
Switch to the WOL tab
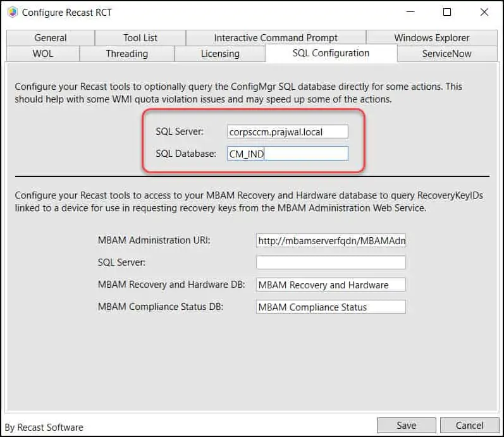click(43, 54)
